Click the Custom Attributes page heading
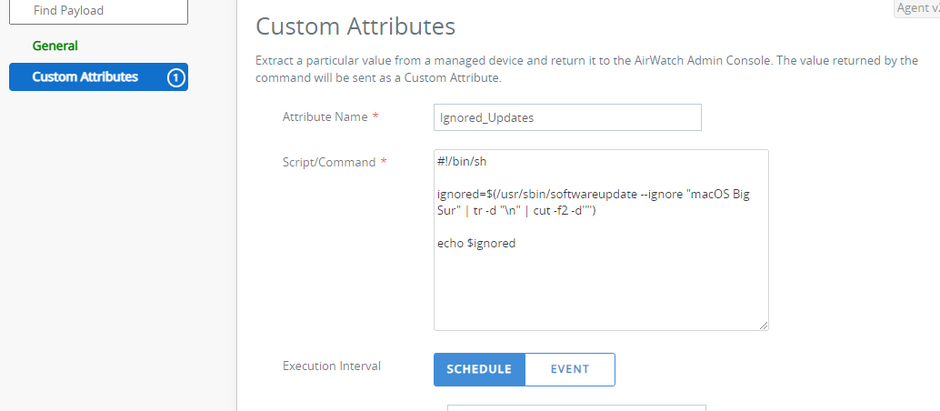 pos(355,27)
